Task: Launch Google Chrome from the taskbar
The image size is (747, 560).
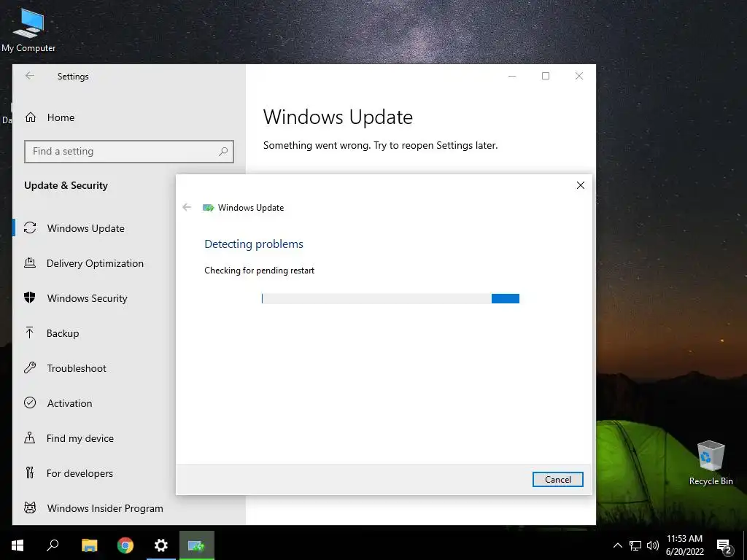Action: click(x=125, y=545)
